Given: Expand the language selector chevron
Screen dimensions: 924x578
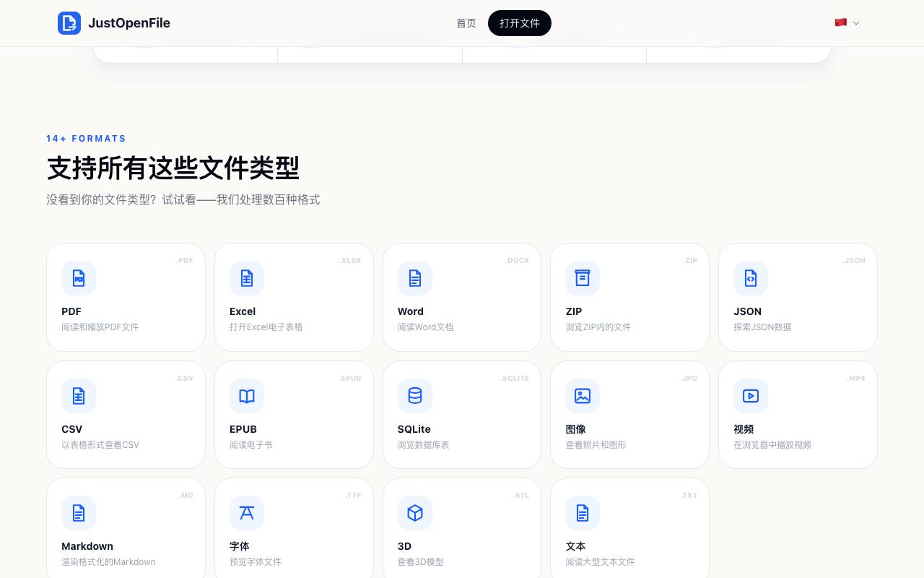Looking at the screenshot, I should (856, 23).
